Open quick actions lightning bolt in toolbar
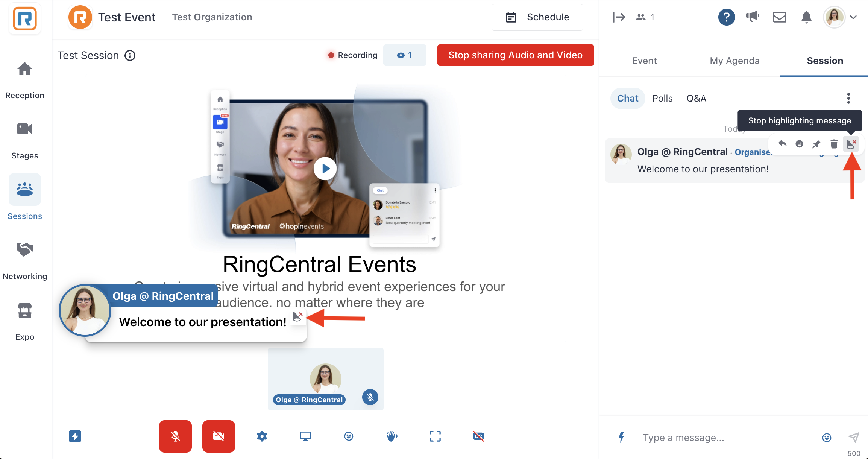This screenshot has width=868, height=459. point(75,436)
